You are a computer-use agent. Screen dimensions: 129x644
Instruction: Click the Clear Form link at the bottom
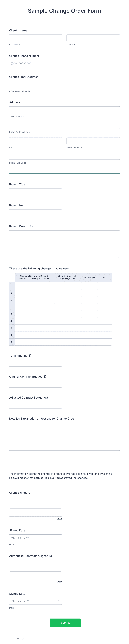pyautogui.click(x=20, y=638)
